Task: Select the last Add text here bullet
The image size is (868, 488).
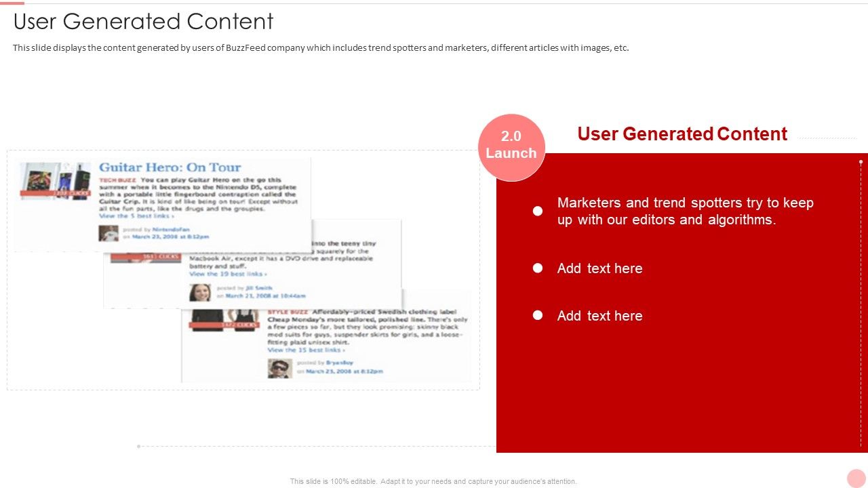Action: tap(599, 316)
